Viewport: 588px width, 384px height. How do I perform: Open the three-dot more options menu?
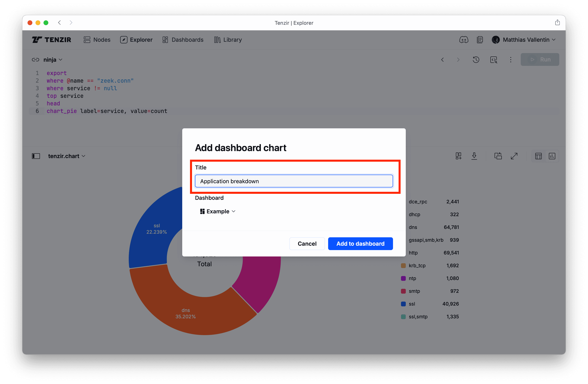[511, 59]
